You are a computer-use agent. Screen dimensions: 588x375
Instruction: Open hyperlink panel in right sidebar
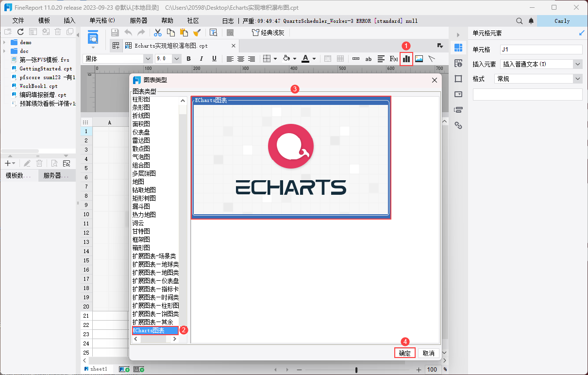tap(458, 125)
